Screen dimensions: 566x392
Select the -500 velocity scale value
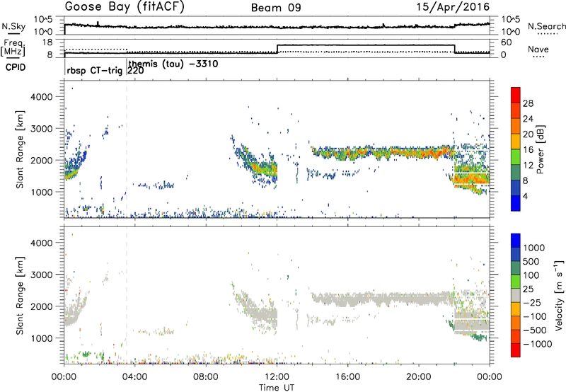coord(535,330)
